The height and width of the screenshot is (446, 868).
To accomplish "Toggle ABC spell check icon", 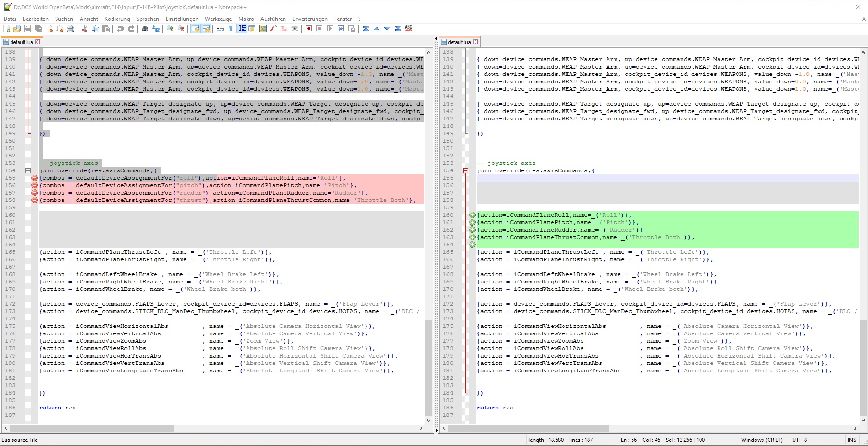I will 409,29.
